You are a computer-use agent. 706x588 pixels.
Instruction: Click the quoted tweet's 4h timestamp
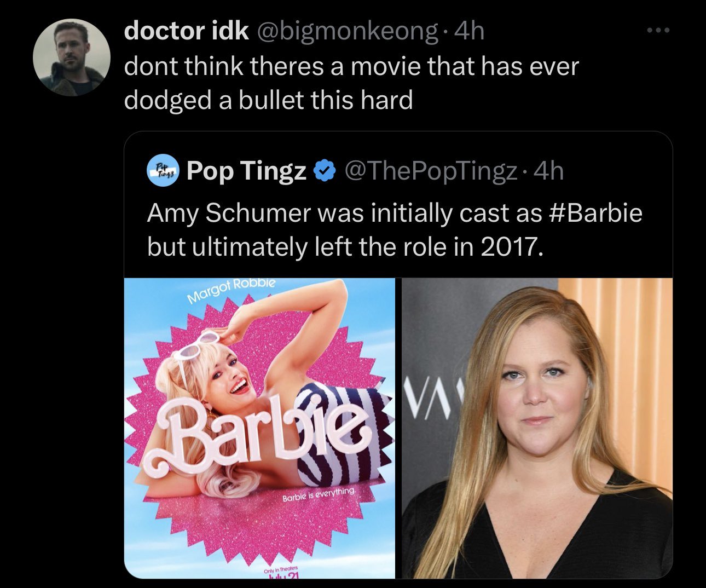coord(548,171)
